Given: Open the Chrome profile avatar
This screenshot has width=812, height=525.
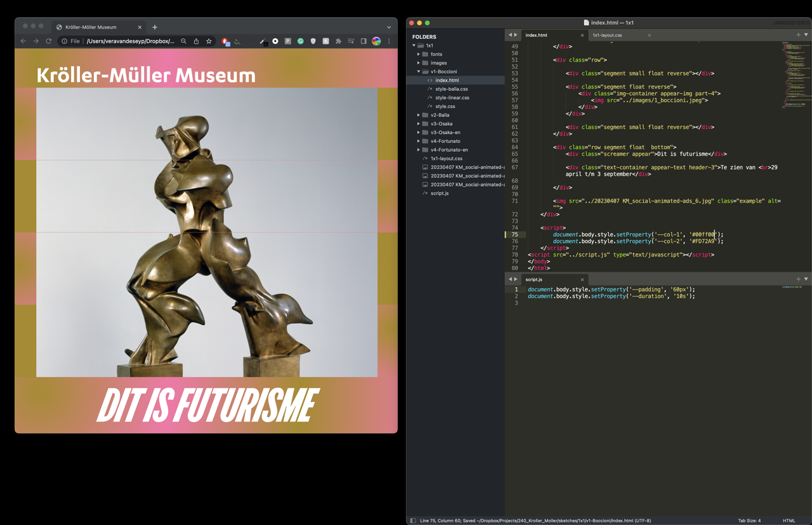Looking at the screenshot, I should coord(376,41).
